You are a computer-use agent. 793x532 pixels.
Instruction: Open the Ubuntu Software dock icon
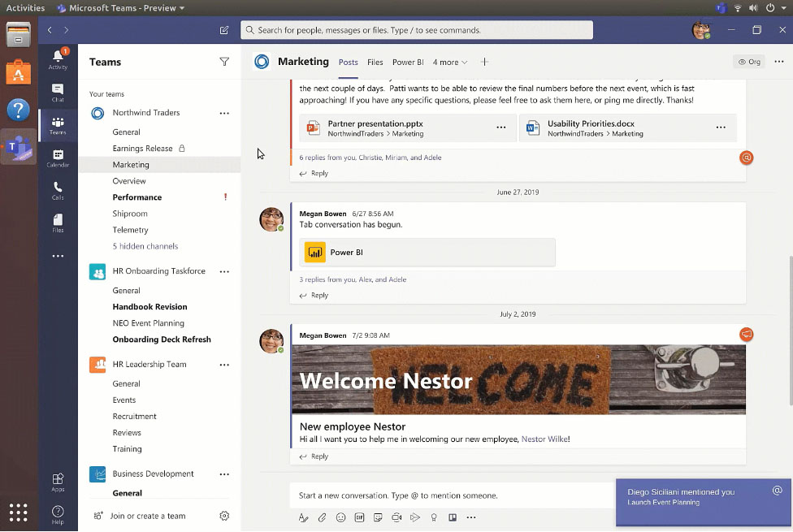tap(18, 71)
